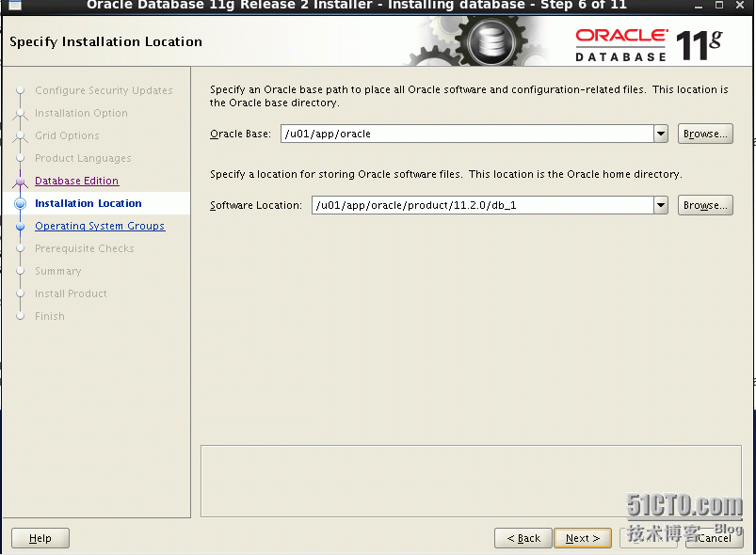This screenshot has height=555, width=756.
Task: Click the Configure Security Updates step
Action: [x=104, y=90]
